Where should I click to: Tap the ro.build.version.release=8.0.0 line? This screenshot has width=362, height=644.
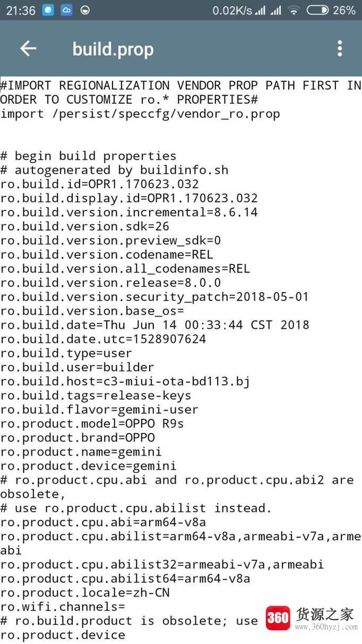(x=110, y=283)
